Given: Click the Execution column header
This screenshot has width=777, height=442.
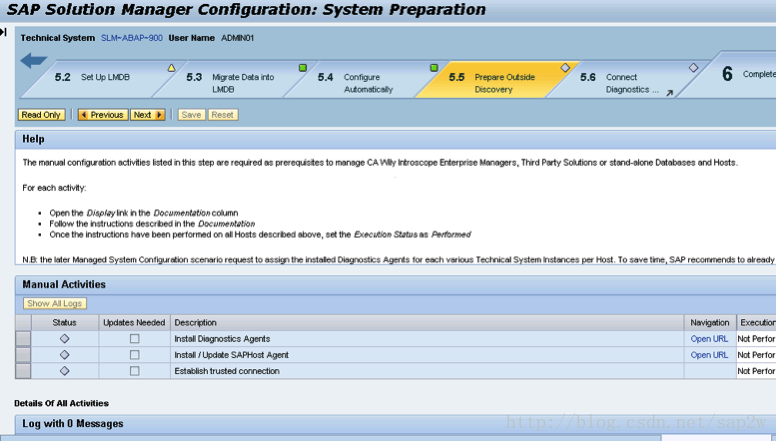Looking at the screenshot, I should [757, 323].
